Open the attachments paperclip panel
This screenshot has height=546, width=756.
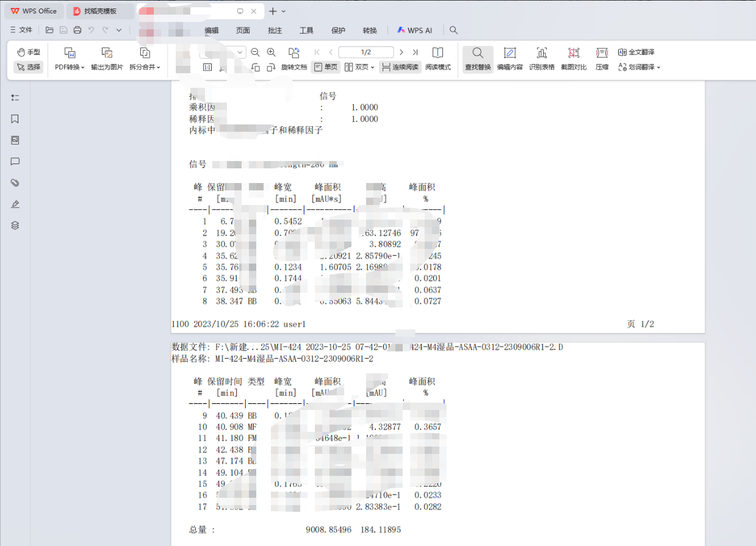(x=15, y=183)
